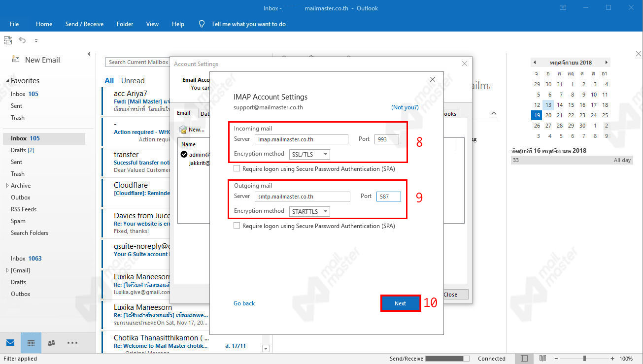The width and height of the screenshot is (643, 364).
Task: Click the Go back link
Action: [x=244, y=303]
